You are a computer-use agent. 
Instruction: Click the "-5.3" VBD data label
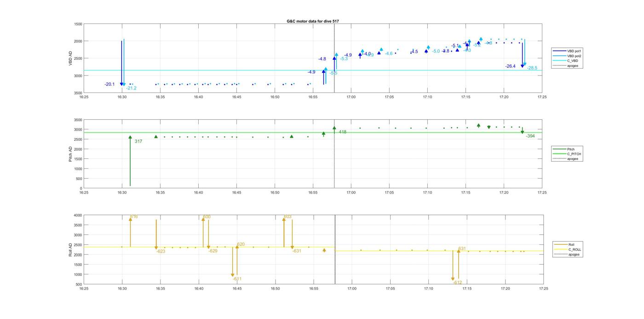click(x=344, y=58)
